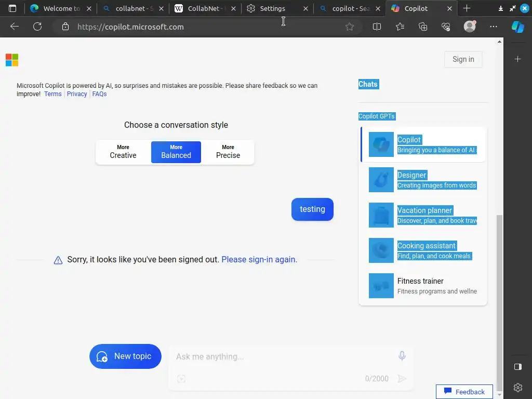Open Settings and more ellipsis menu
This screenshot has height=399, width=532.
(x=494, y=26)
